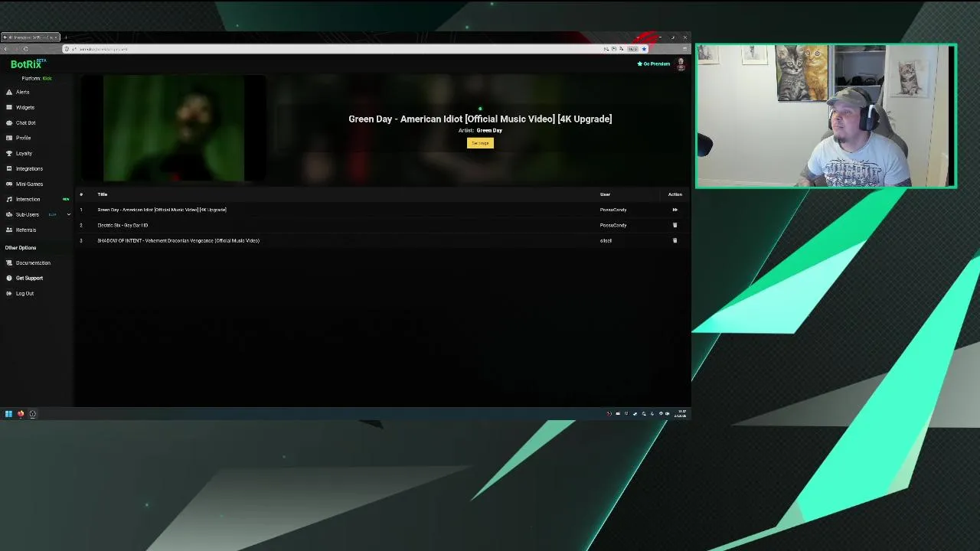Select the BotRix browser tab
This screenshot has width=980, height=551.
[31, 37]
